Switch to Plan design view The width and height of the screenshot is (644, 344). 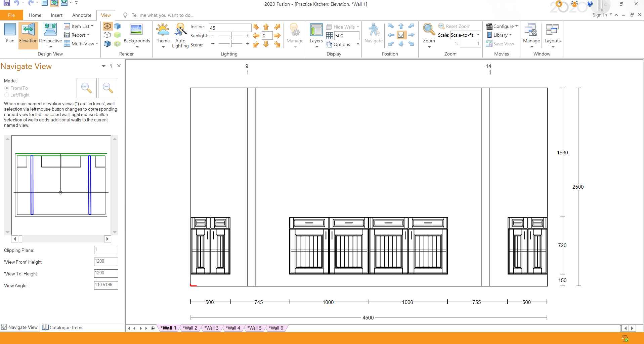pyautogui.click(x=10, y=34)
